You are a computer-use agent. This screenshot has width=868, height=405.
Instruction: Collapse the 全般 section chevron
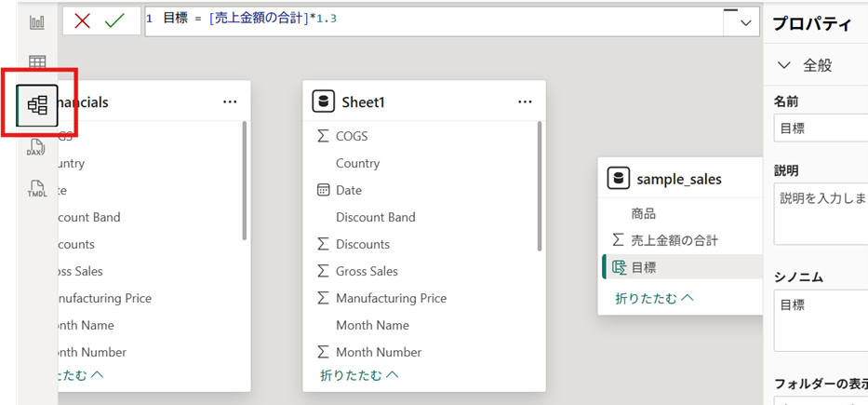click(x=784, y=65)
